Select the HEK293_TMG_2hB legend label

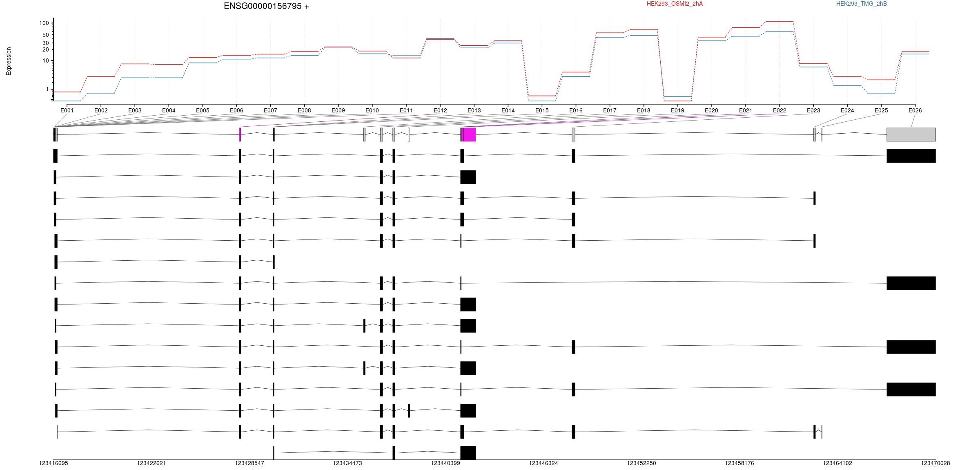(x=862, y=4)
